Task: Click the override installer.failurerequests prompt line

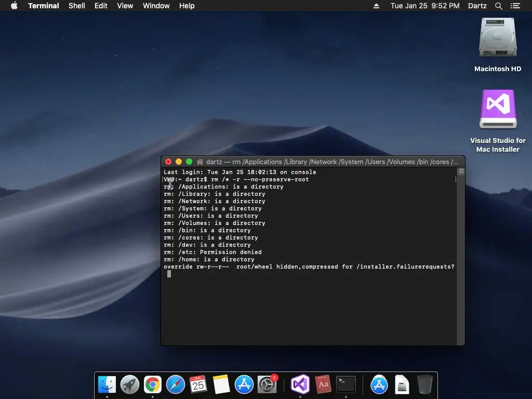Action: pos(309,267)
